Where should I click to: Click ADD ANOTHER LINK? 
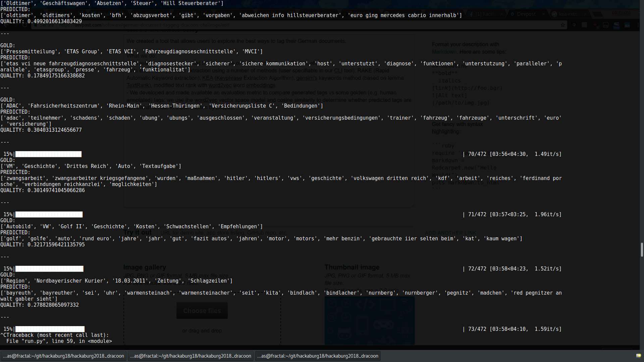click(450, 233)
